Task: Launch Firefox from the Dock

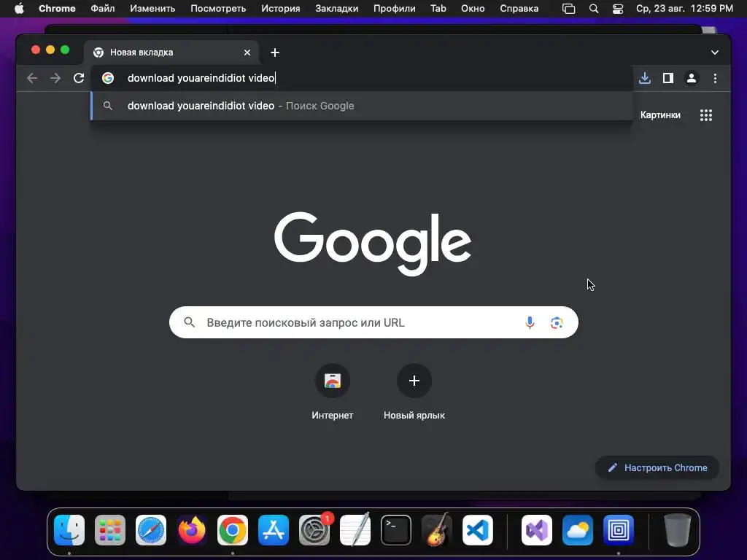Action: click(x=192, y=530)
